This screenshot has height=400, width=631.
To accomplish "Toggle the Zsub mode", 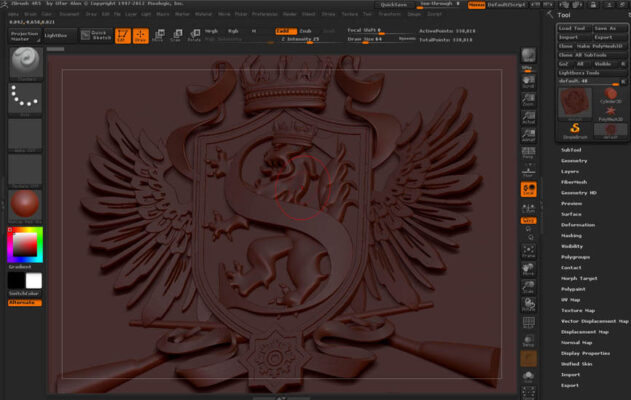I will click(x=305, y=31).
